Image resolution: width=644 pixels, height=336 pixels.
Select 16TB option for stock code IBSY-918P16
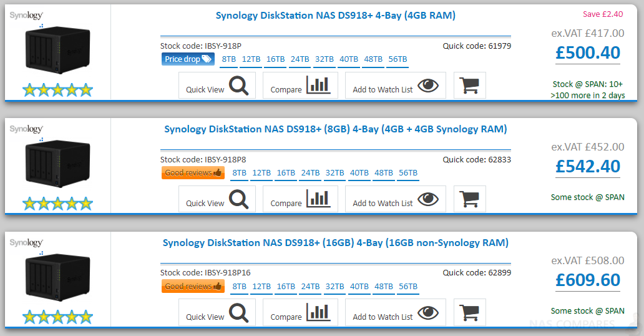point(286,286)
